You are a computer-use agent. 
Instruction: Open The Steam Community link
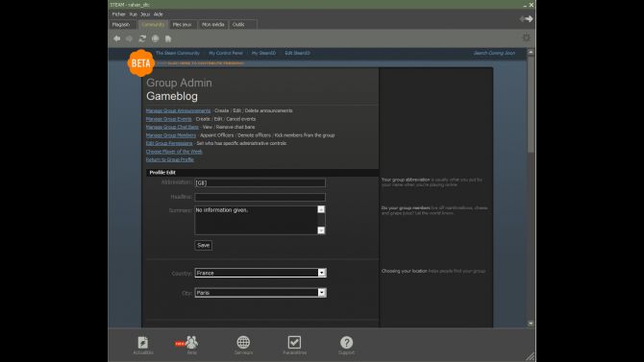(178, 53)
